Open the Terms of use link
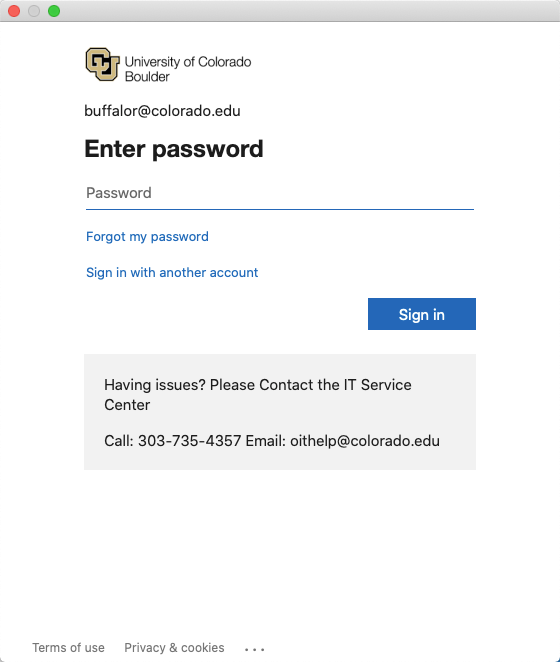Screen dimensions: 560x662 [68, 648]
